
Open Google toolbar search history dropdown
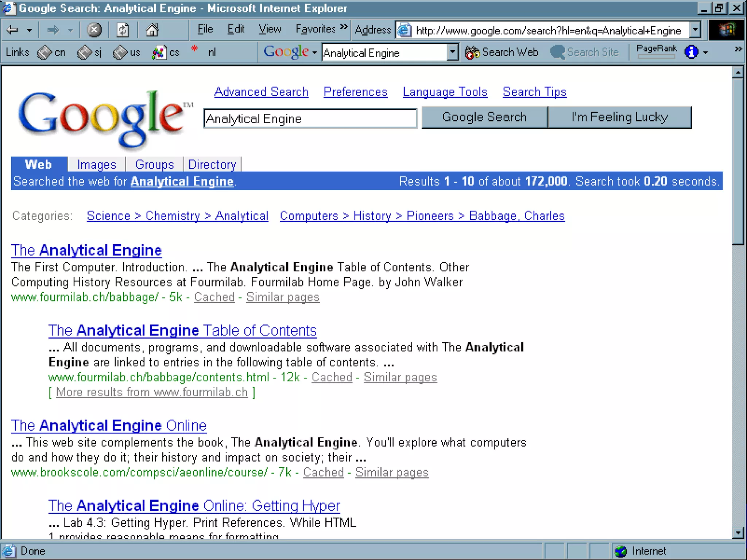tap(452, 52)
